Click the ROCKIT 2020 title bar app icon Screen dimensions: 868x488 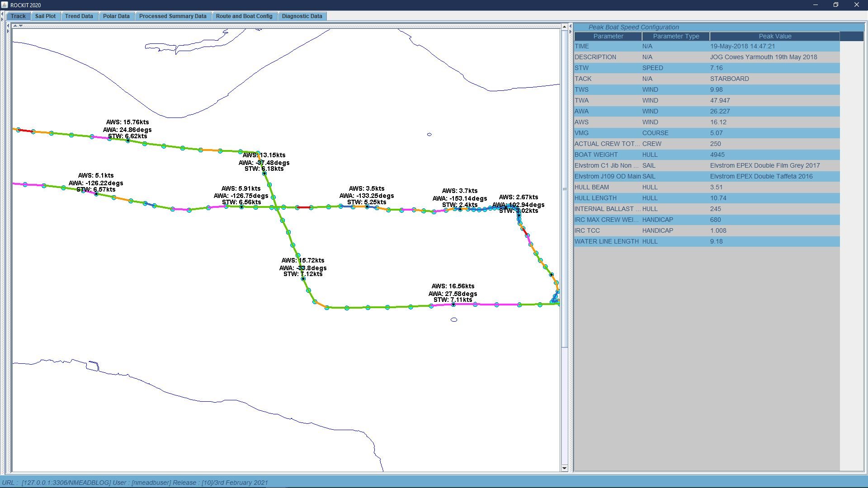coord(5,5)
